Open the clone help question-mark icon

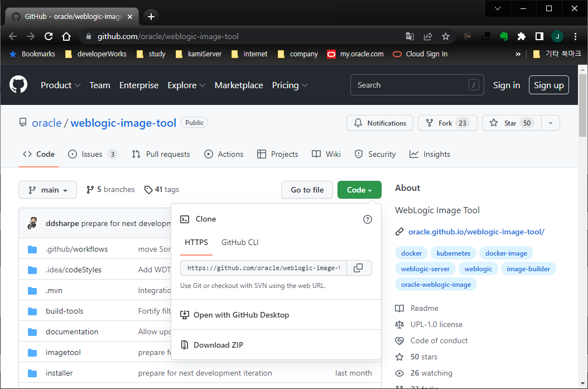(x=368, y=219)
